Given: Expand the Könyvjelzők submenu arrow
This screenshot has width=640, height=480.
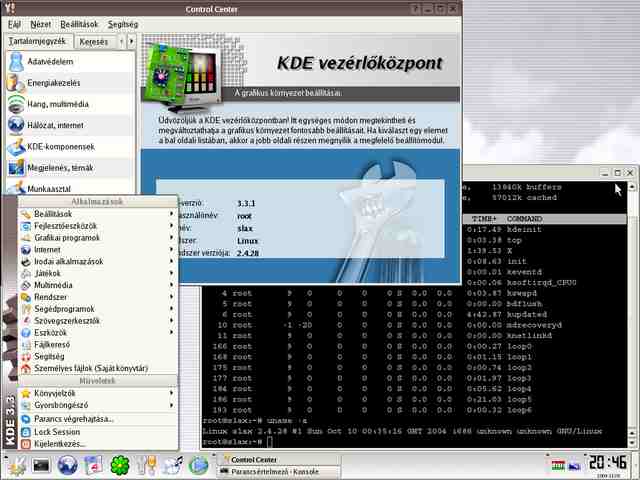Looking at the screenshot, I should 171,393.
